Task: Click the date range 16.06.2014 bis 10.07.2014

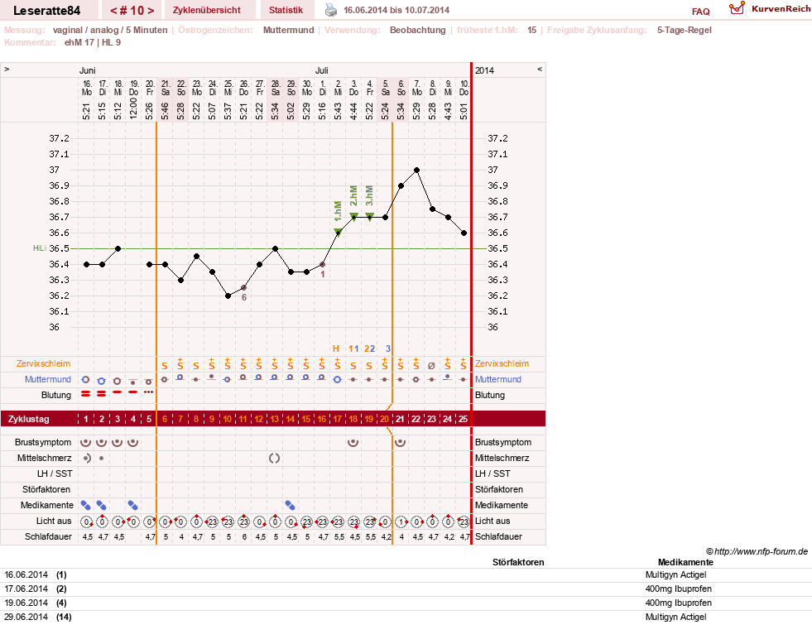Action: (396, 10)
